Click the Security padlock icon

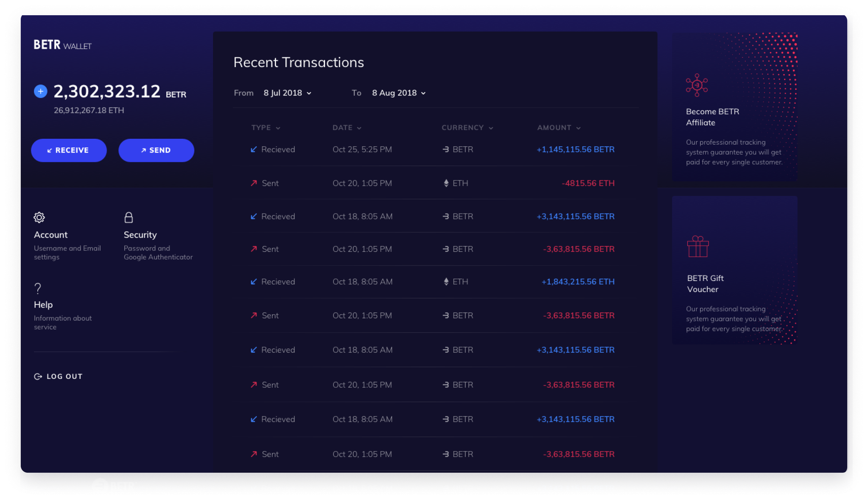point(129,217)
